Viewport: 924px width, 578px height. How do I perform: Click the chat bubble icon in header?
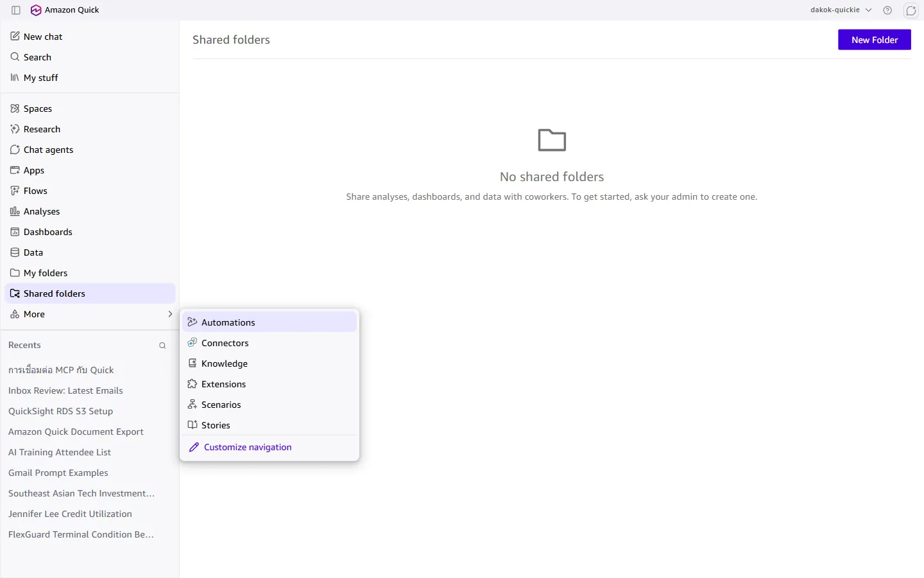pyautogui.click(x=911, y=10)
